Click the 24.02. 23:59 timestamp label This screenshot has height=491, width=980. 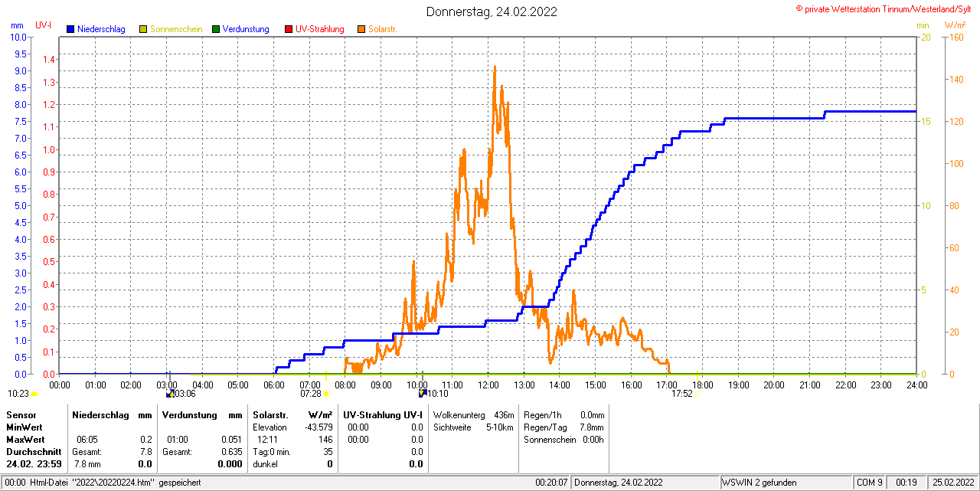coord(34,464)
